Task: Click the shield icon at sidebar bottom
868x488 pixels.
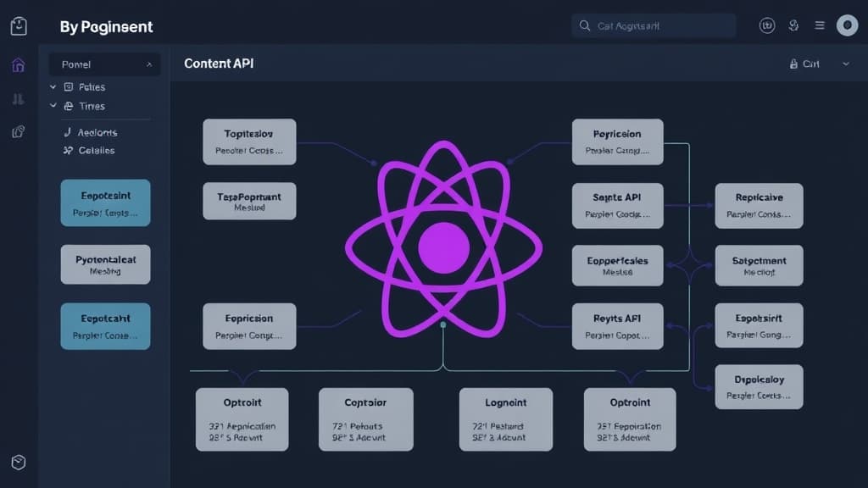Action: [18, 463]
